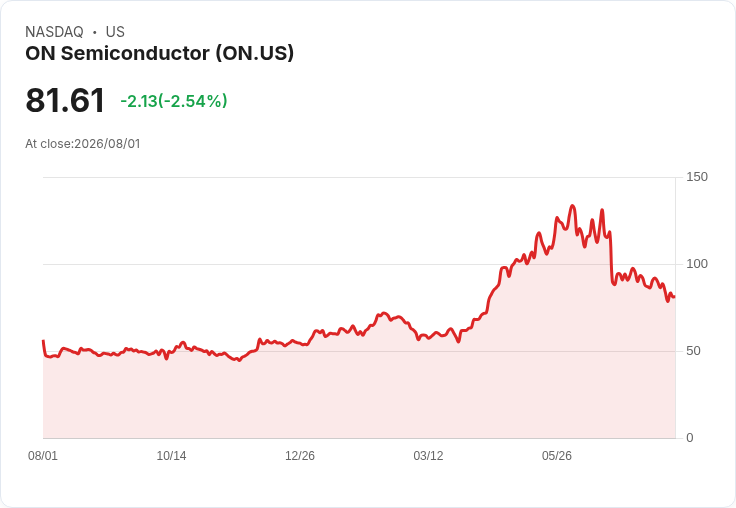736x508 pixels.
Task: Click the 12/26 x-axis date label
Action: coord(300,456)
